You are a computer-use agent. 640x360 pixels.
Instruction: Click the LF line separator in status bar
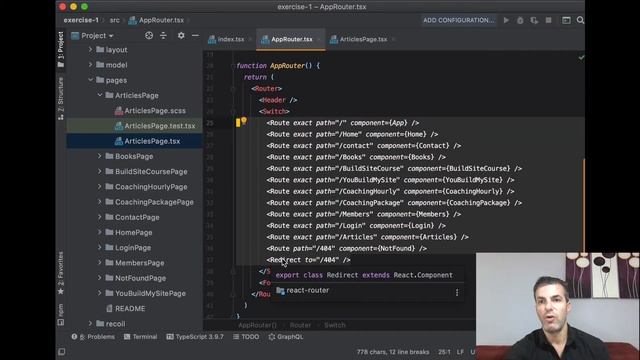(460, 351)
